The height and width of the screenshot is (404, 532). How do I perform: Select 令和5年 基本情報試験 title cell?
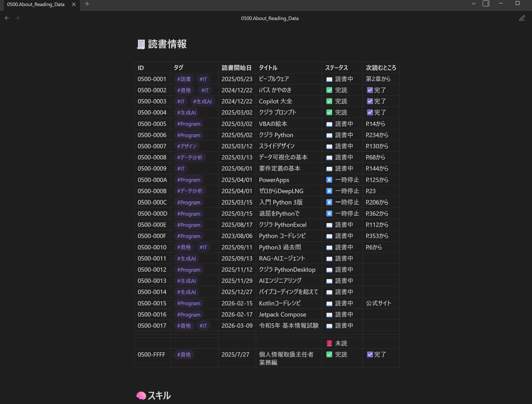(x=289, y=325)
